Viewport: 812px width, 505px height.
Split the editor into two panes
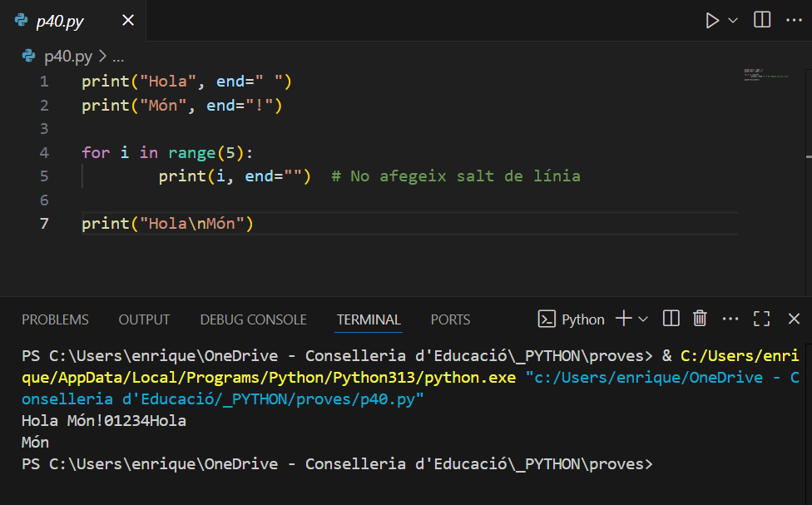[x=760, y=19]
